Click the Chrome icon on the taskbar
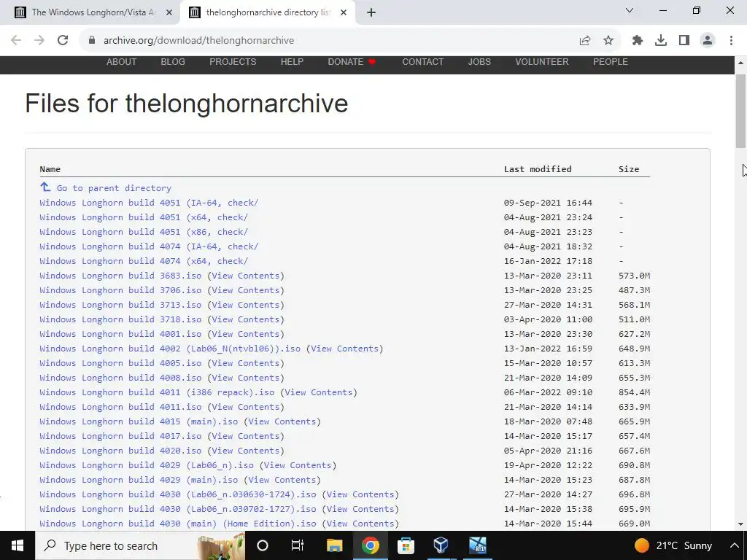The height and width of the screenshot is (560, 747). (x=370, y=545)
